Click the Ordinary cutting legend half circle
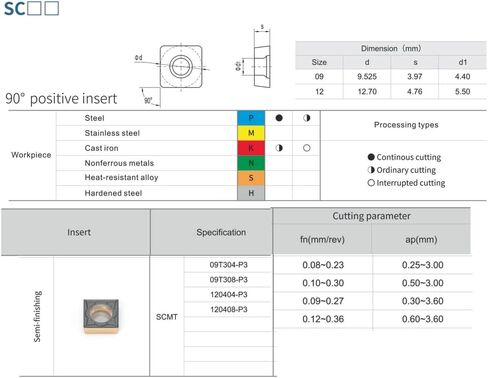The height and width of the screenshot is (378, 488). tap(371, 170)
